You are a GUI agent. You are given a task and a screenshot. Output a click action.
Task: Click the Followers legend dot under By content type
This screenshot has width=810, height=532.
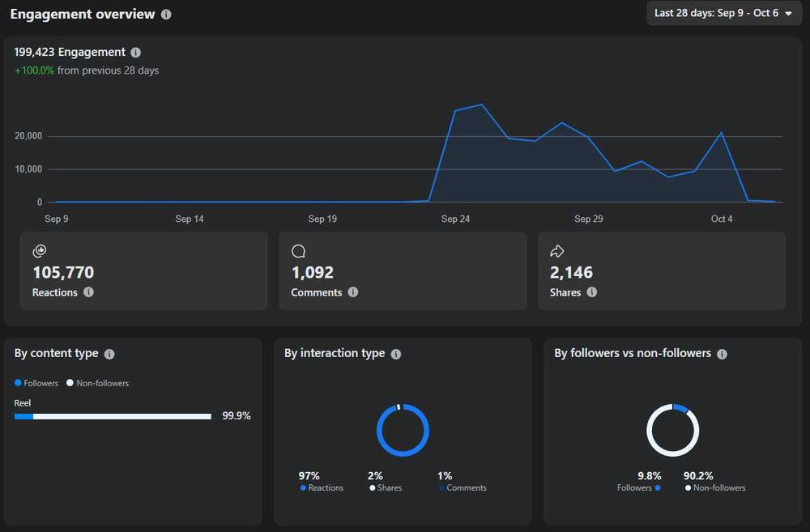18,383
